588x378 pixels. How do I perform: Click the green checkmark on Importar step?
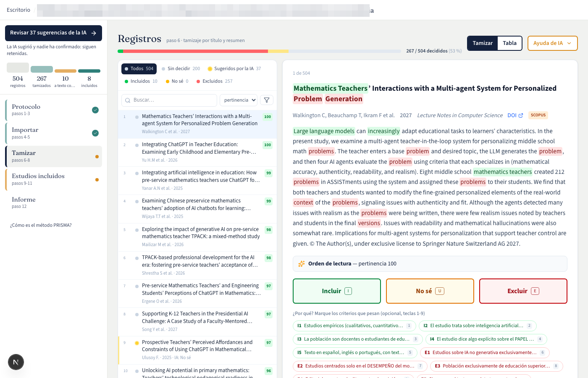pos(95,133)
